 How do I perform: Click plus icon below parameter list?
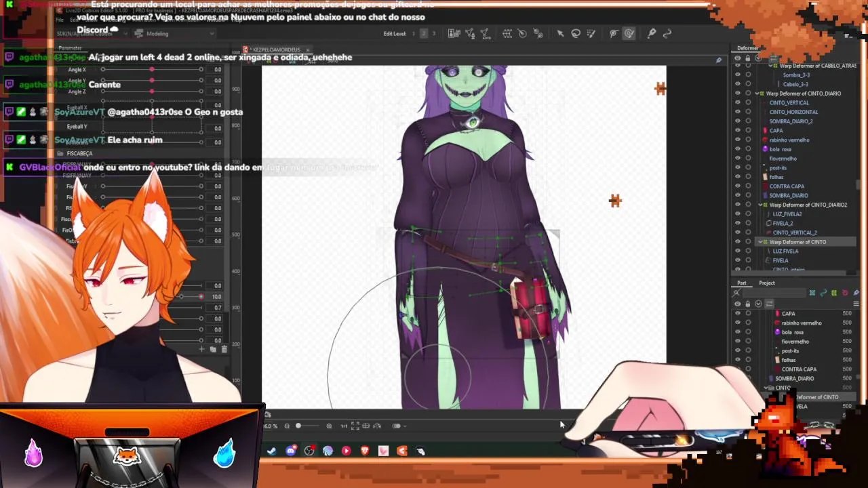(201, 349)
